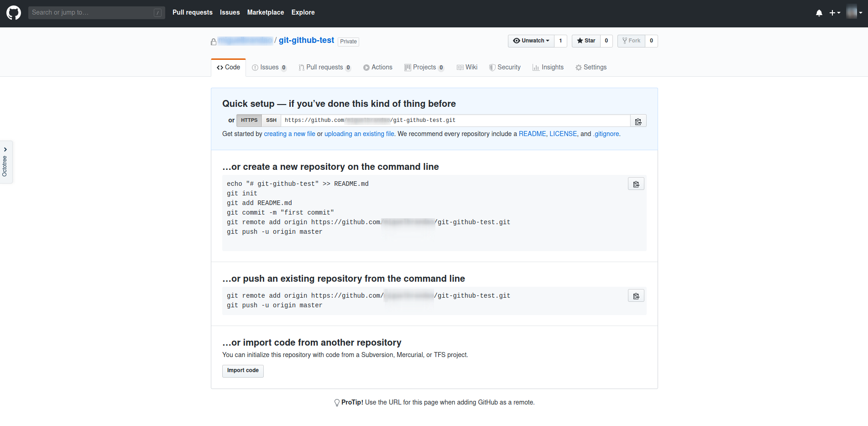868x426 pixels.
Task: Open the Insights tab
Action: [548, 67]
